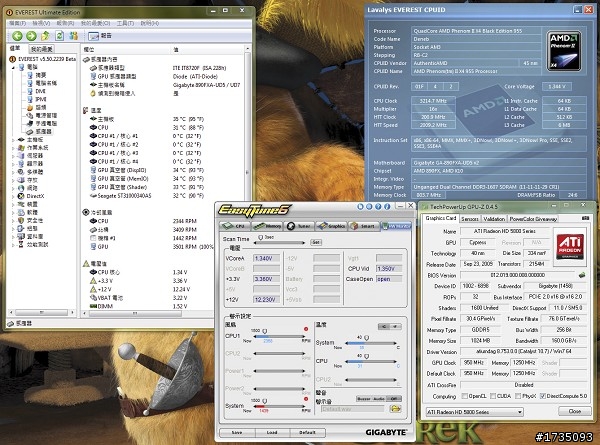The height and width of the screenshot is (445, 600).
Task: Open EasyTune6 Memory tab
Action: 267,226
